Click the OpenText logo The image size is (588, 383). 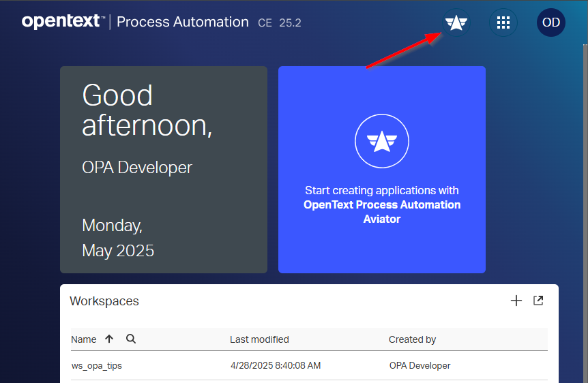63,22
